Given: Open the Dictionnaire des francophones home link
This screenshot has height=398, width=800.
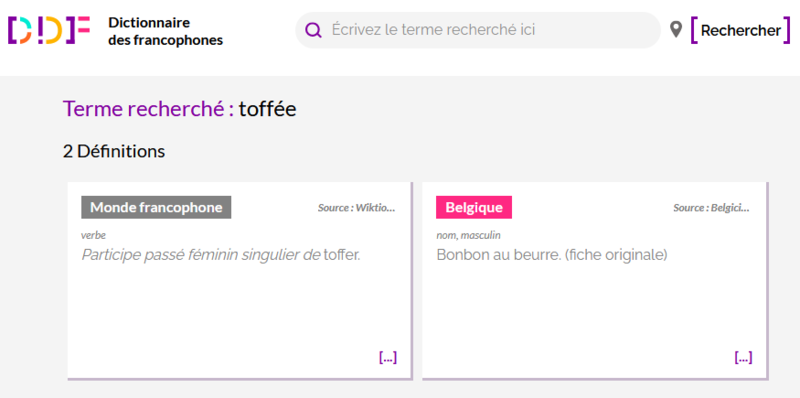Looking at the screenshot, I should point(165,31).
